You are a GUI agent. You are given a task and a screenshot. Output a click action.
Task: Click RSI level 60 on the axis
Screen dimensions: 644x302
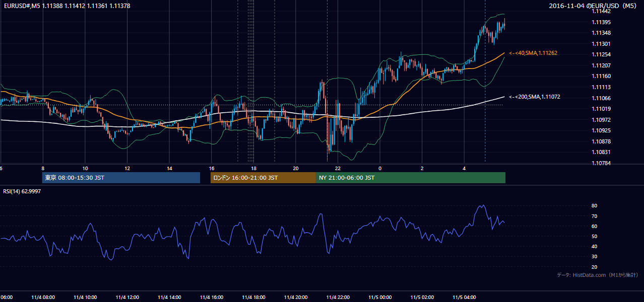pos(594,226)
